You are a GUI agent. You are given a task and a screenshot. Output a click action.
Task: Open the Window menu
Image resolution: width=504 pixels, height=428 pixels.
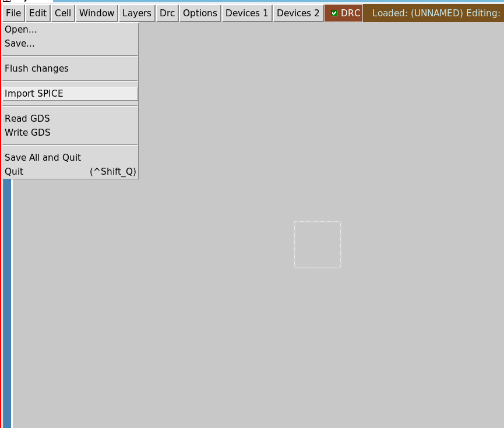click(x=97, y=13)
